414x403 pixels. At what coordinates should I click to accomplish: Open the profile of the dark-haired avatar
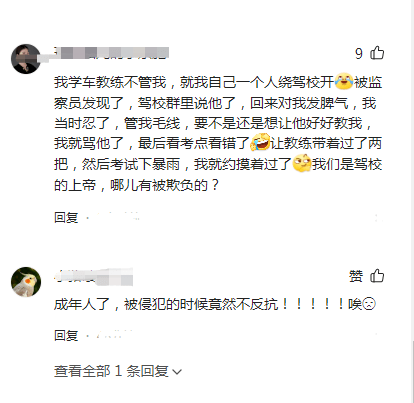pyautogui.click(x=26, y=59)
